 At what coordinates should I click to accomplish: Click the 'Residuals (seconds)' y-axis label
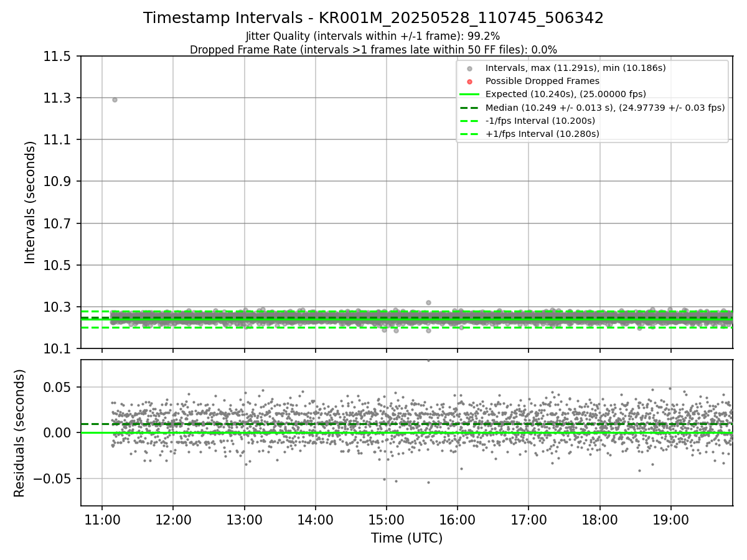19,433
